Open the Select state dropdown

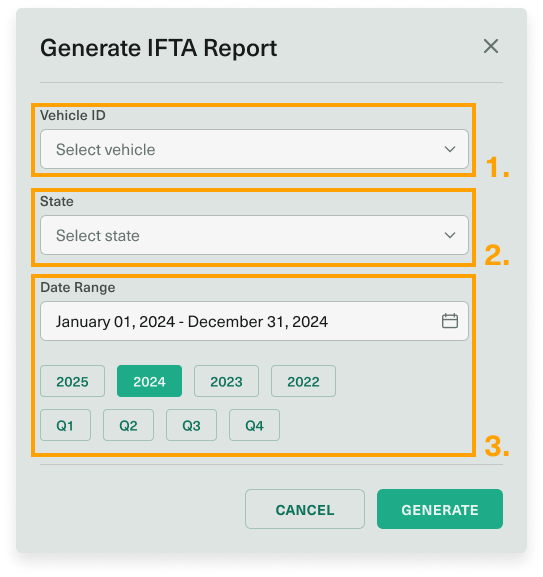click(x=254, y=235)
